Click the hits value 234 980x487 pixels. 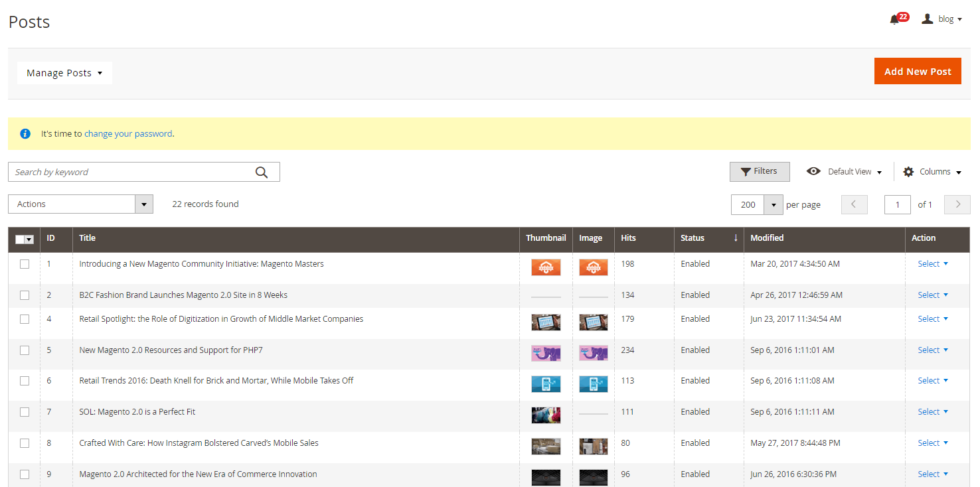[628, 350]
